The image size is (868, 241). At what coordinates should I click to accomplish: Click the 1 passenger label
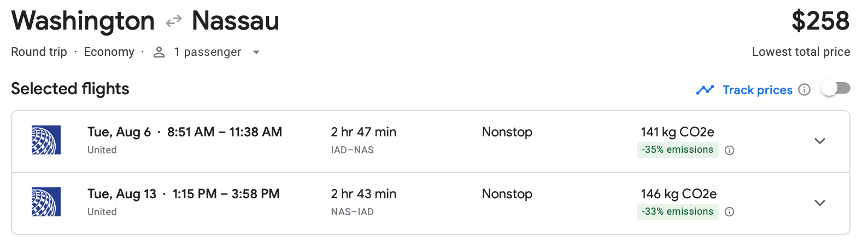[208, 52]
